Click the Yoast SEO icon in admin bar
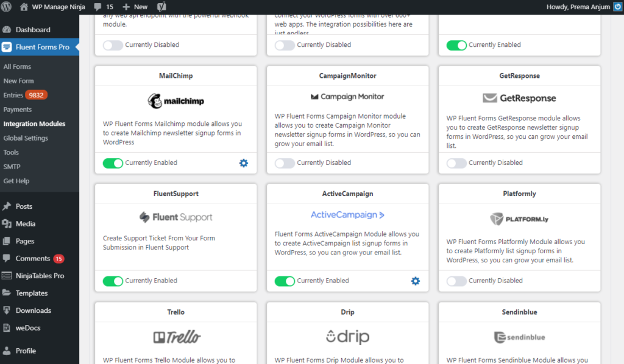Viewport: 624px width, 364px height. pyautogui.click(x=161, y=7)
